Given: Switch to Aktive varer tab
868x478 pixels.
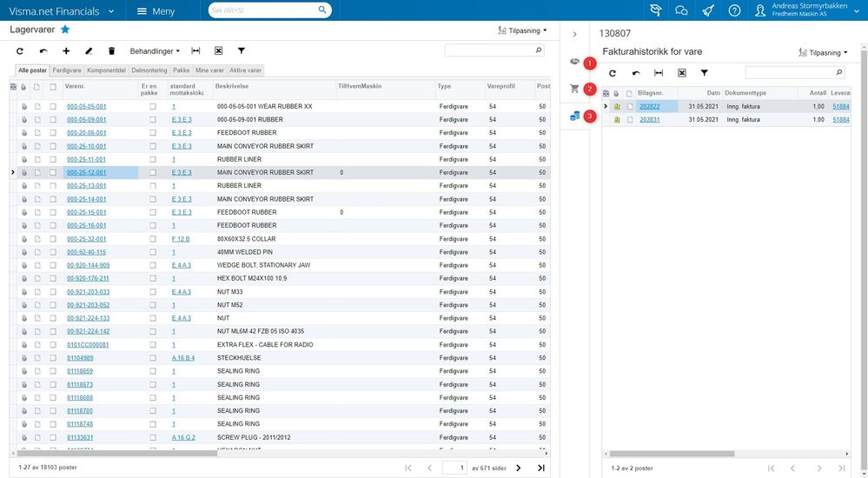Looking at the screenshot, I should point(245,70).
